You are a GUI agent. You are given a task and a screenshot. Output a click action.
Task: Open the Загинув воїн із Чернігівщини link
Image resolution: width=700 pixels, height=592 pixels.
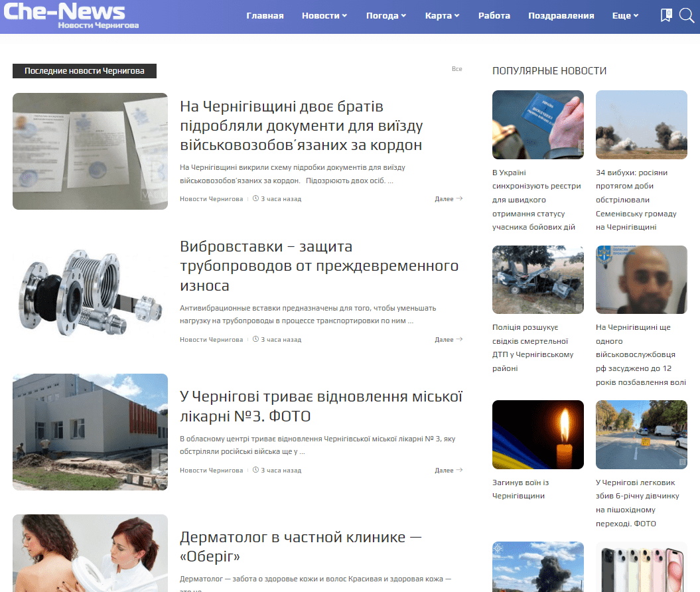tap(521, 489)
